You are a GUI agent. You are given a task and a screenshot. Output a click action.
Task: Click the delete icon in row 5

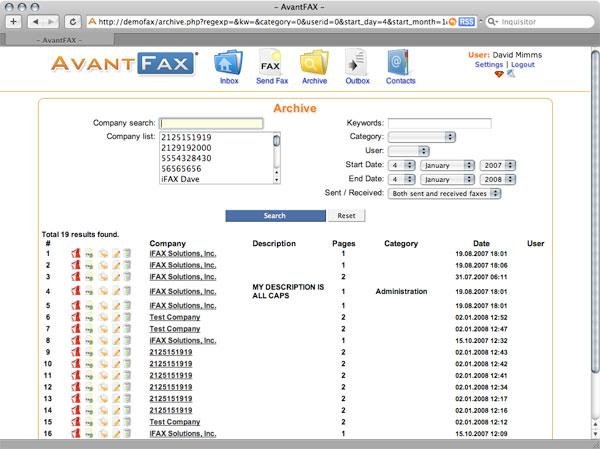[127, 305]
